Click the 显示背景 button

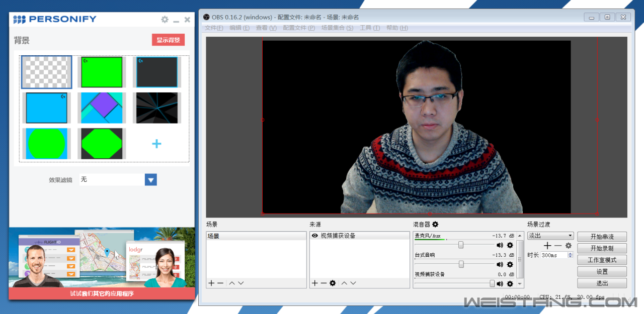[x=168, y=40]
